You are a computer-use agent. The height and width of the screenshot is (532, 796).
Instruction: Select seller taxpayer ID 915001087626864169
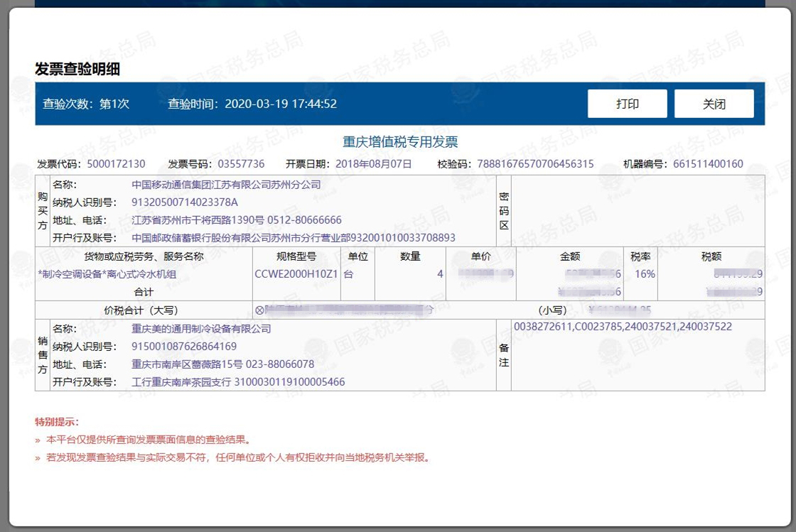pyautogui.click(x=184, y=347)
